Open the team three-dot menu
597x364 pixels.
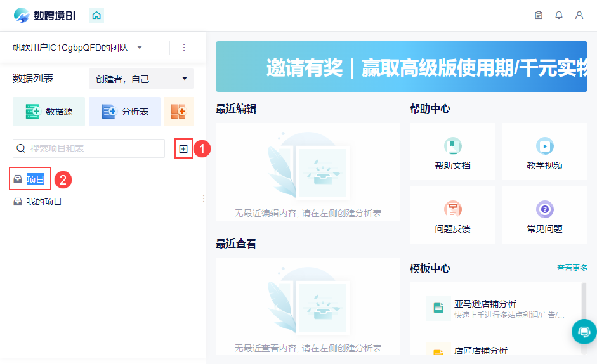point(184,48)
